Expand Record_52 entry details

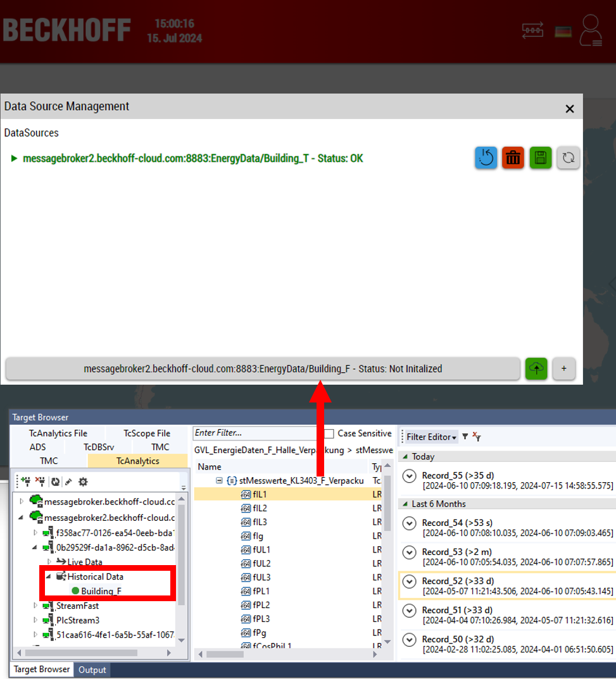410,581
